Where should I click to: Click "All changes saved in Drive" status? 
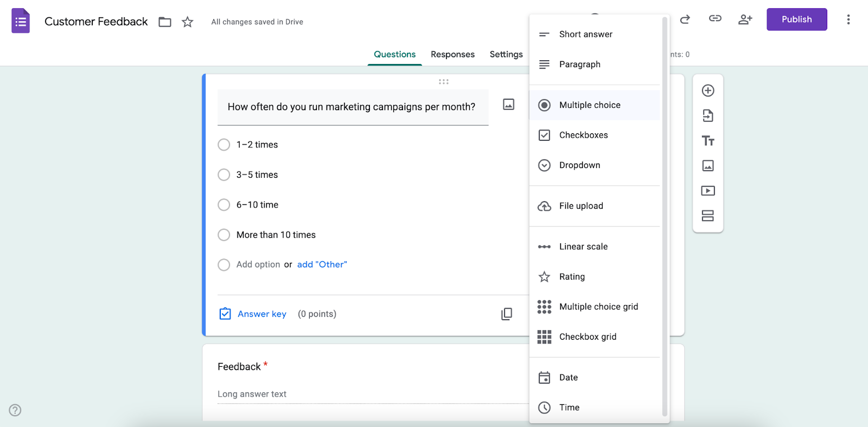point(257,22)
